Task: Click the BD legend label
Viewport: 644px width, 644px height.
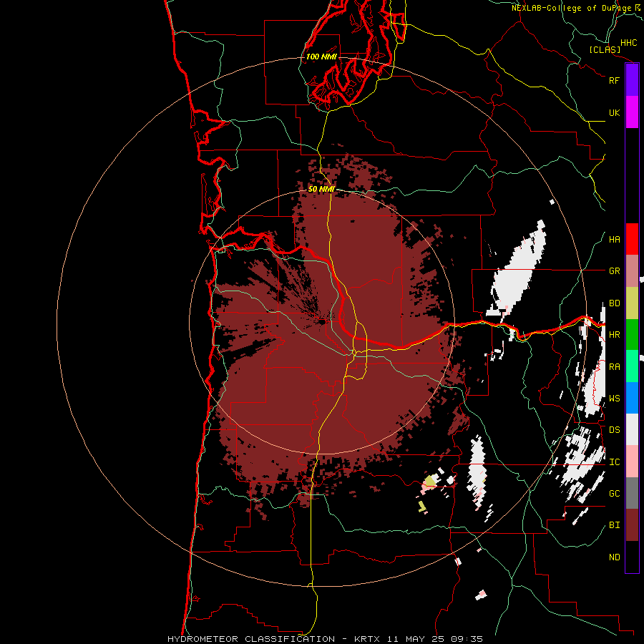Action: point(614,303)
